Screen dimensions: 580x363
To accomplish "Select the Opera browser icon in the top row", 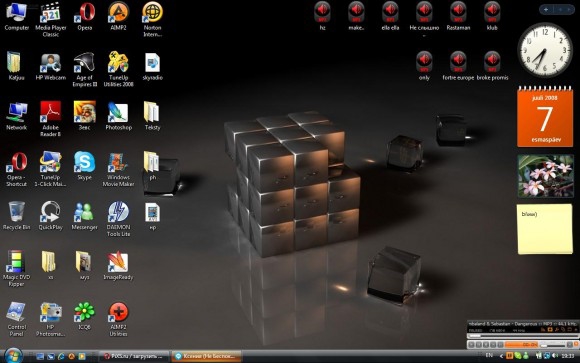I will (x=84, y=16).
